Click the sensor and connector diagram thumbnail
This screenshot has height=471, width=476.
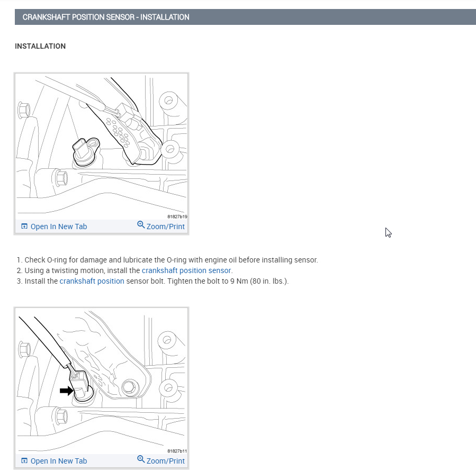tap(101, 146)
